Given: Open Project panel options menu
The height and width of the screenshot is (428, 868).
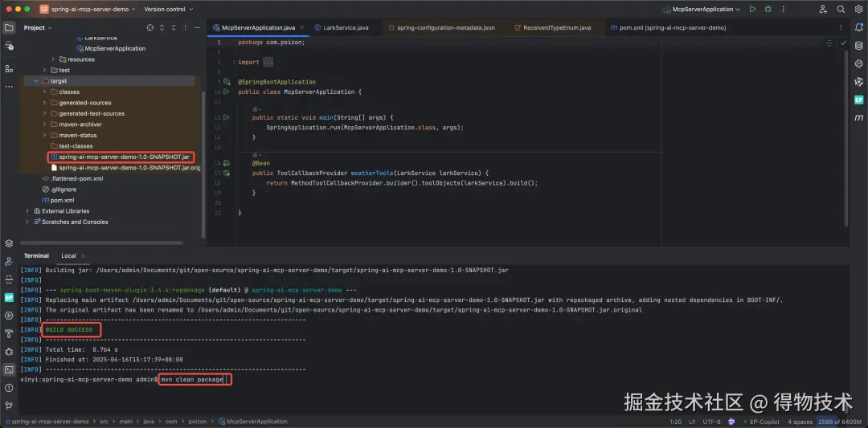Looking at the screenshot, I should click(185, 27).
